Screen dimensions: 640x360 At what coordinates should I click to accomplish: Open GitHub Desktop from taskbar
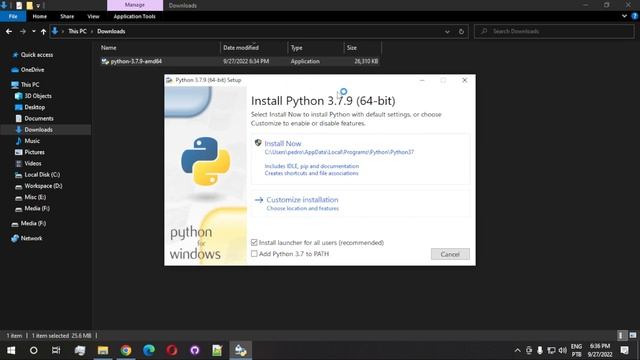tap(195, 350)
